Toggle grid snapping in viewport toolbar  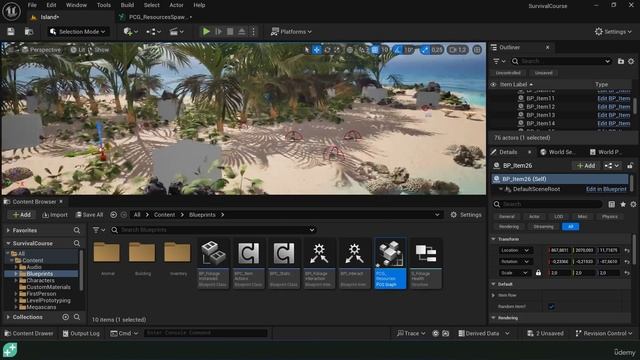375,50
